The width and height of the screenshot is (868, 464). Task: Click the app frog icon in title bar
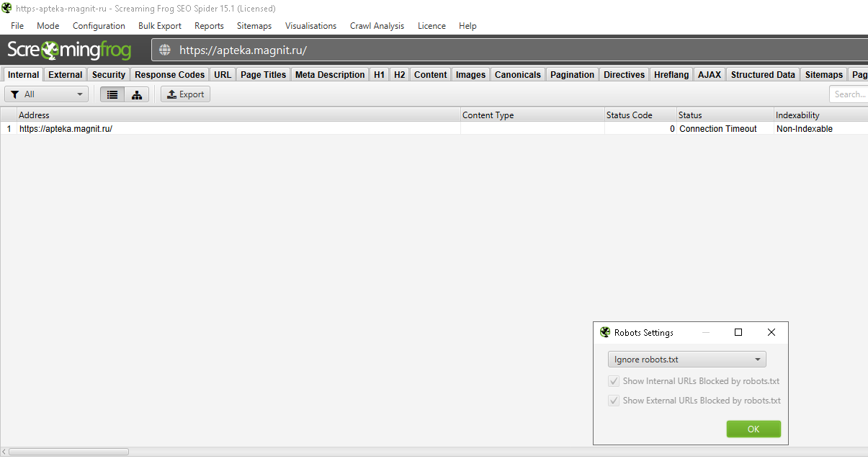pyautogui.click(x=6, y=8)
